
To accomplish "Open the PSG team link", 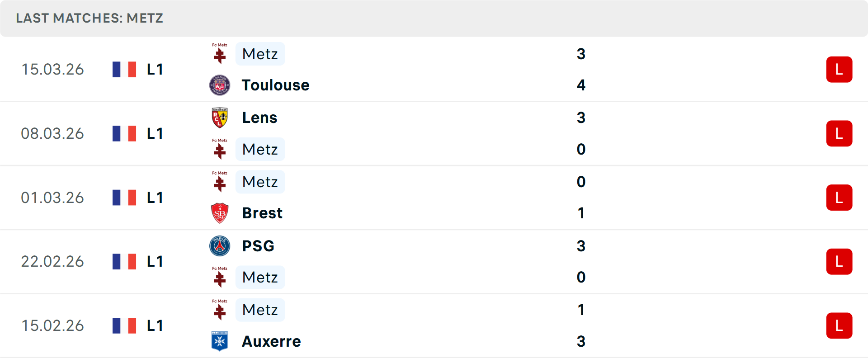I will tap(258, 246).
